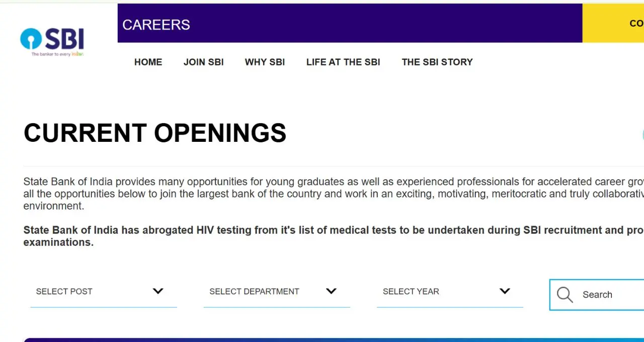Image resolution: width=644 pixels, height=342 pixels.
Task: Click the Select Department chevron arrow
Action: click(331, 291)
